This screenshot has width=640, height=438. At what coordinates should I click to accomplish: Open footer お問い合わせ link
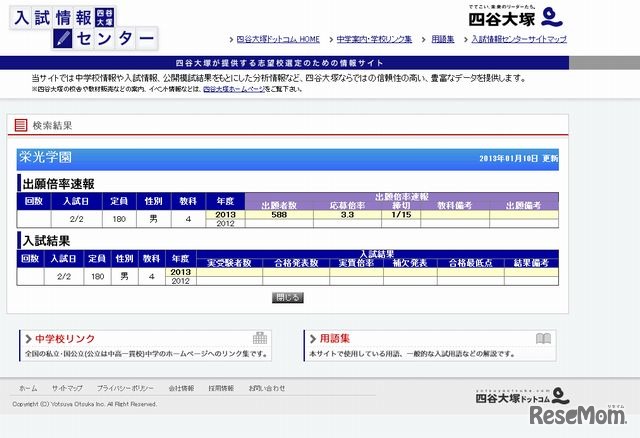267,388
